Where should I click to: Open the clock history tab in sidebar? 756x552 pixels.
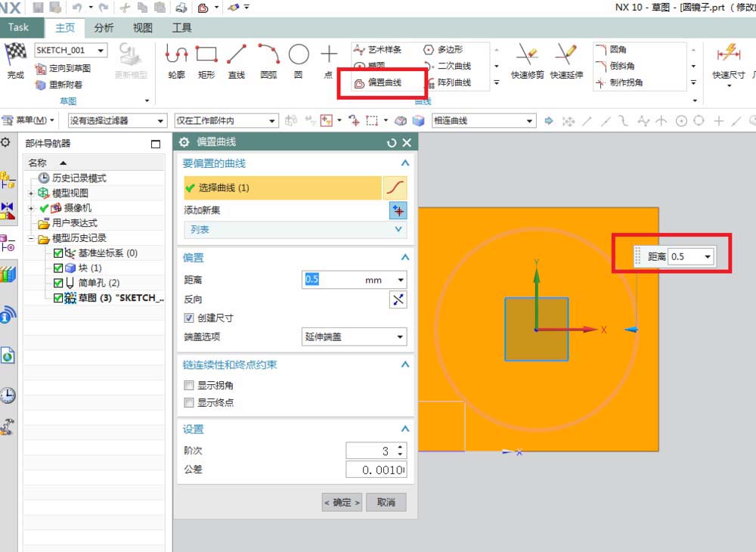[8, 395]
